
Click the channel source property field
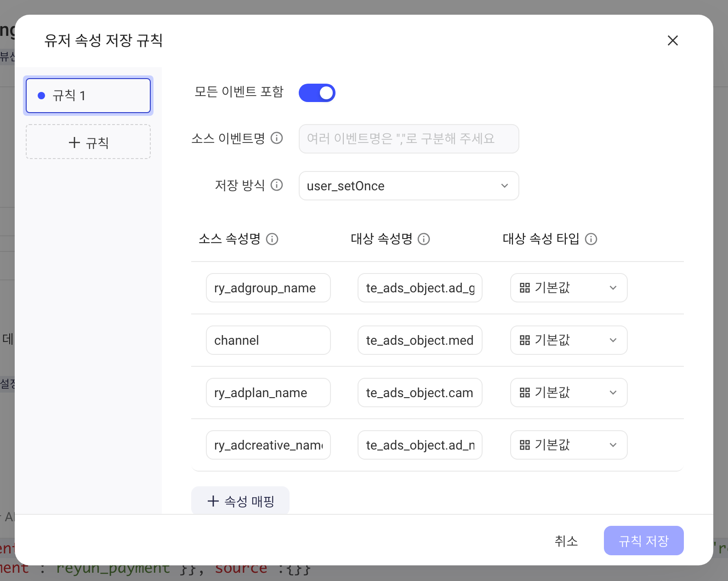[x=268, y=340]
